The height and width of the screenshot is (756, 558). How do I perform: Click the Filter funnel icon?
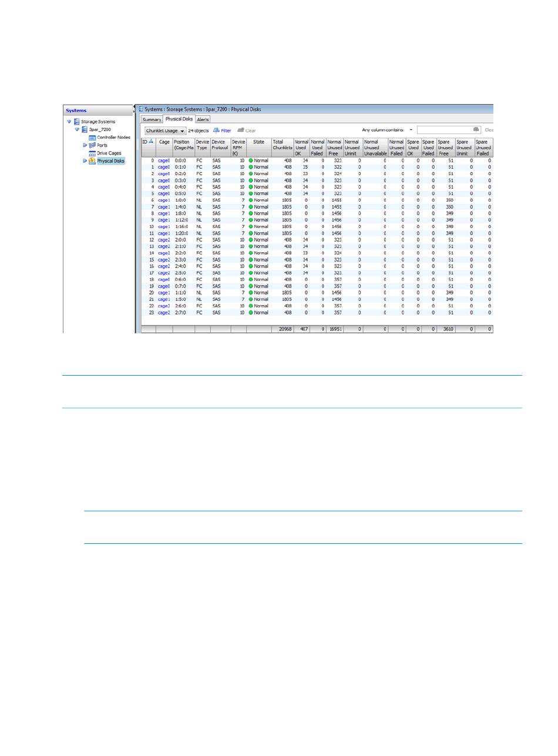[216, 131]
